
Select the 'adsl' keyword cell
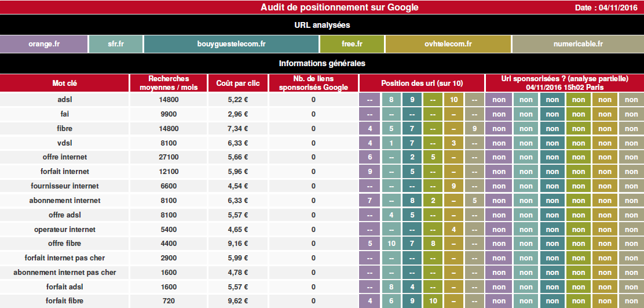(x=64, y=100)
